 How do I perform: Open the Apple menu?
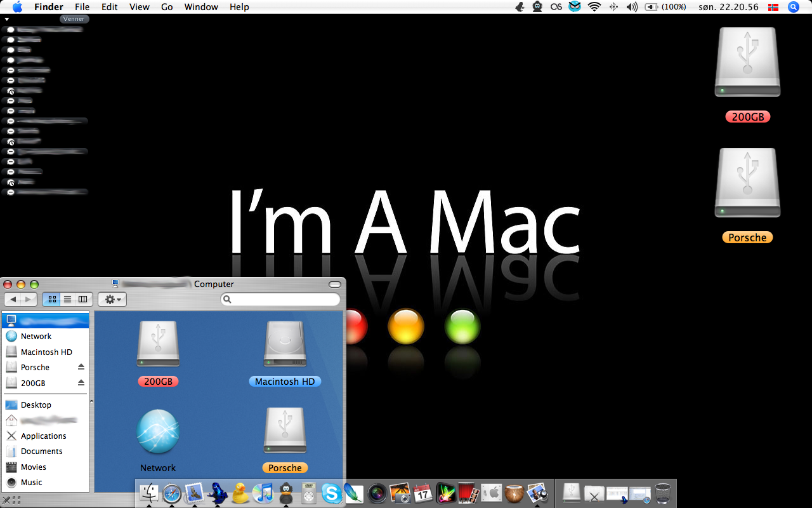tap(17, 7)
